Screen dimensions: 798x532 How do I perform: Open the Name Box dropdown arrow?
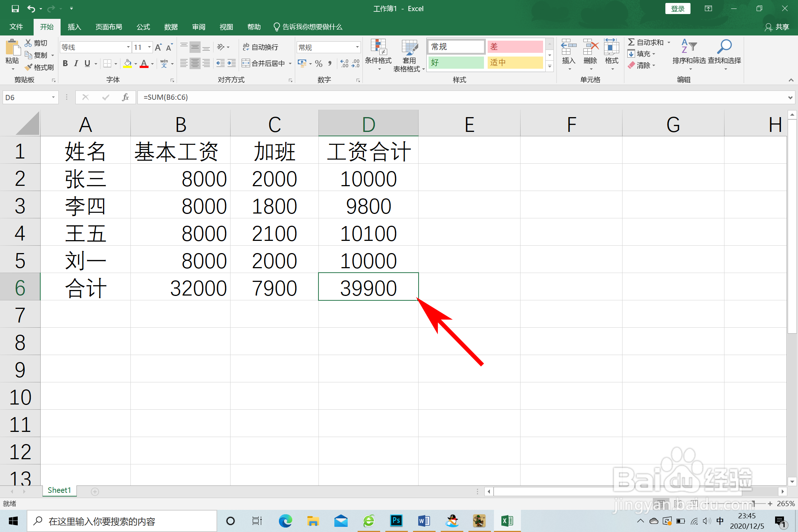53,97
